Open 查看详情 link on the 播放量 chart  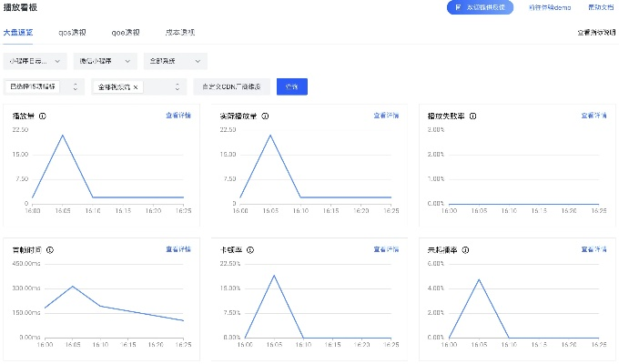point(178,116)
